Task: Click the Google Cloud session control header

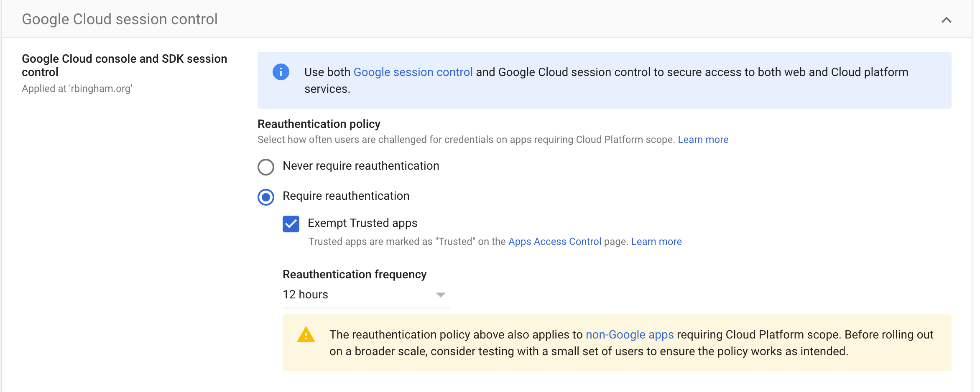Action: [x=120, y=19]
